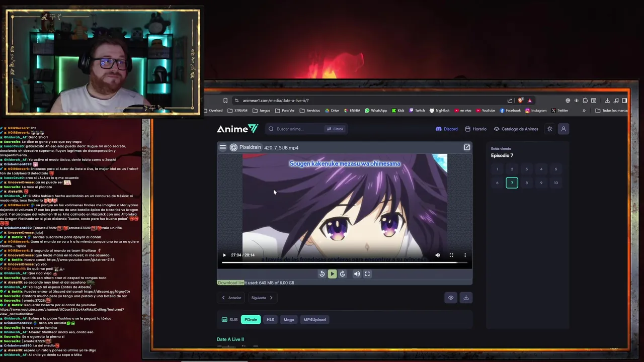644x362 pixels.
Task: Switch to the PDrain server
Action: [x=251, y=320]
